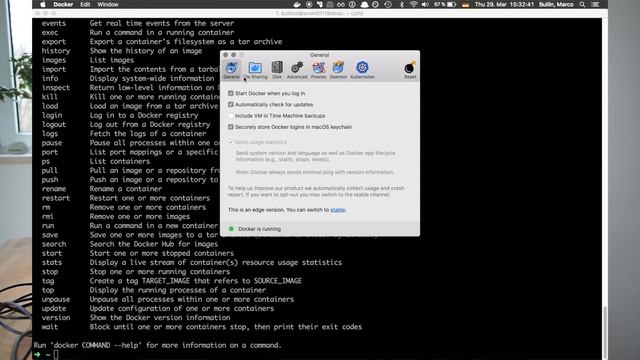
Task: Click the terminal prompt cursor line
Action: click(x=56, y=354)
